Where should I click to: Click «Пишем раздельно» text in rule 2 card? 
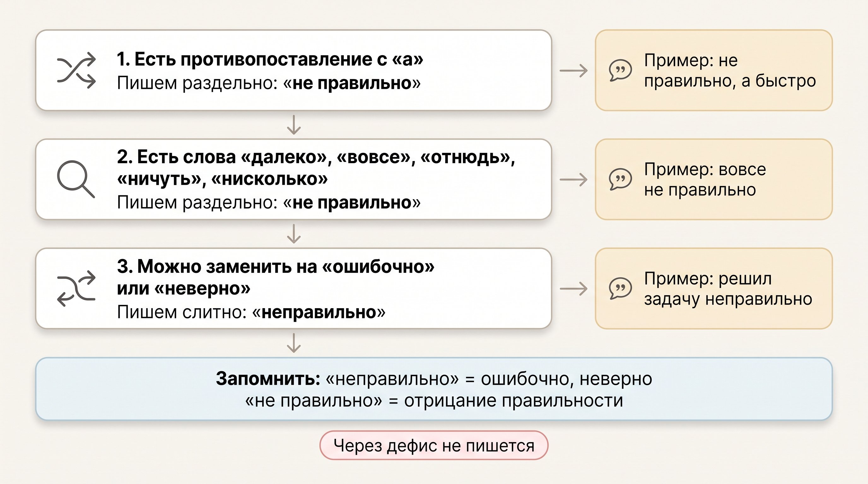tap(268, 203)
